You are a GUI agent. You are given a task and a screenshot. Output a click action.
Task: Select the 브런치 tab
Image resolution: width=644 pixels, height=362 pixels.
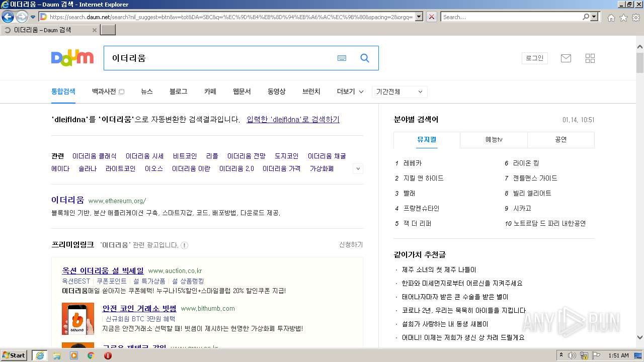click(311, 92)
